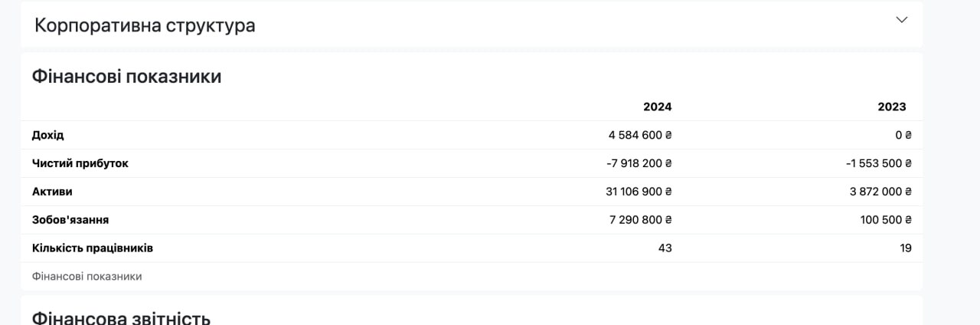Click the Фінансові показники section heading
This screenshot has height=325, width=980.
coord(126,77)
